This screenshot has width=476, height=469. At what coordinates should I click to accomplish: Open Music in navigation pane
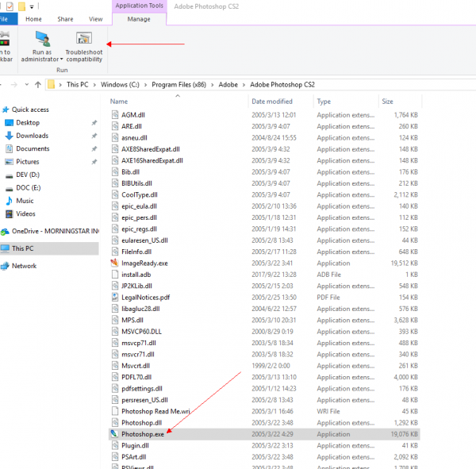click(x=25, y=201)
